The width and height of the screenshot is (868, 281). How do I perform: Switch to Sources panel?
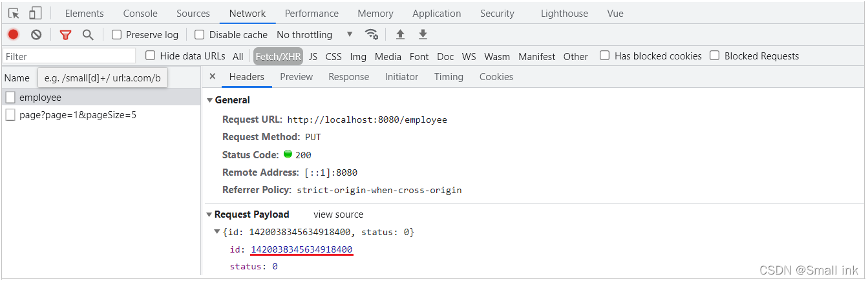tap(193, 13)
